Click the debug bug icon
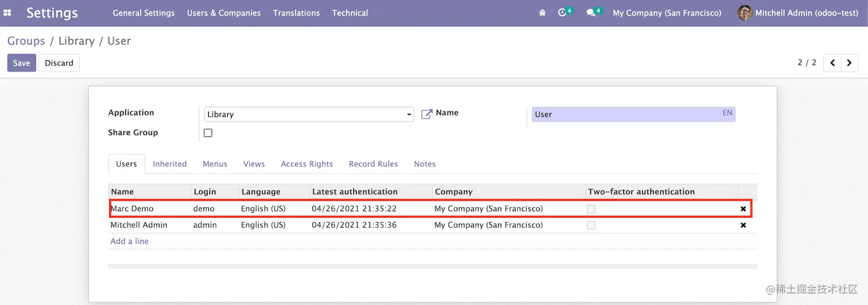This screenshot has height=305, width=868. 542,13
